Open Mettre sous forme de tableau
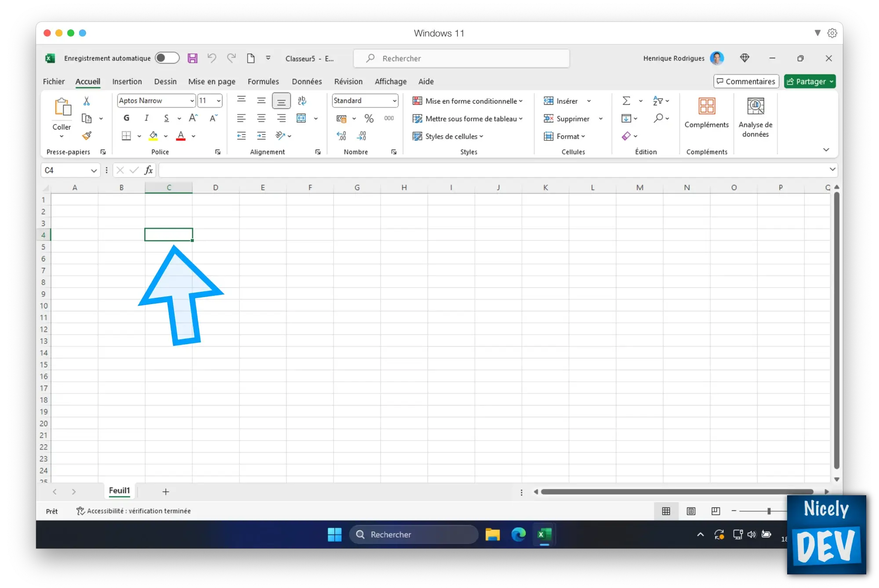 point(468,119)
